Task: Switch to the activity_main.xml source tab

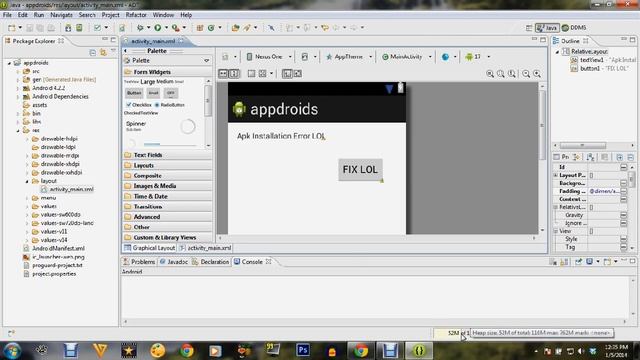Action: (205, 248)
